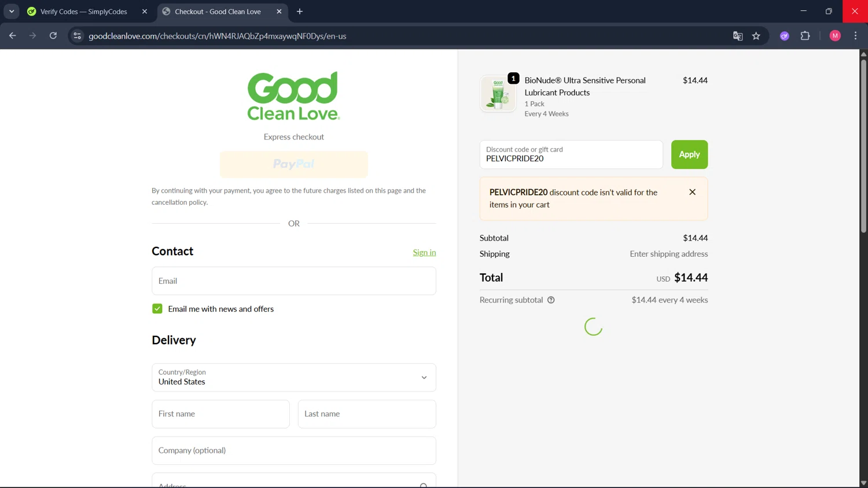Image resolution: width=868 pixels, height=488 pixels.
Task: Click the Apply discount button
Action: pyautogui.click(x=689, y=154)
